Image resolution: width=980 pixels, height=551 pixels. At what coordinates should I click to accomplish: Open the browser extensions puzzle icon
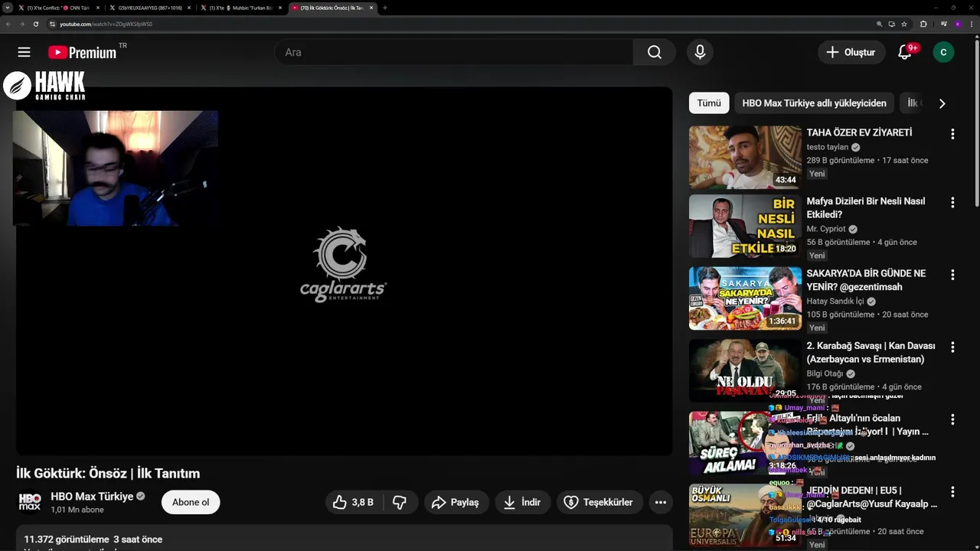coord(923,24)
